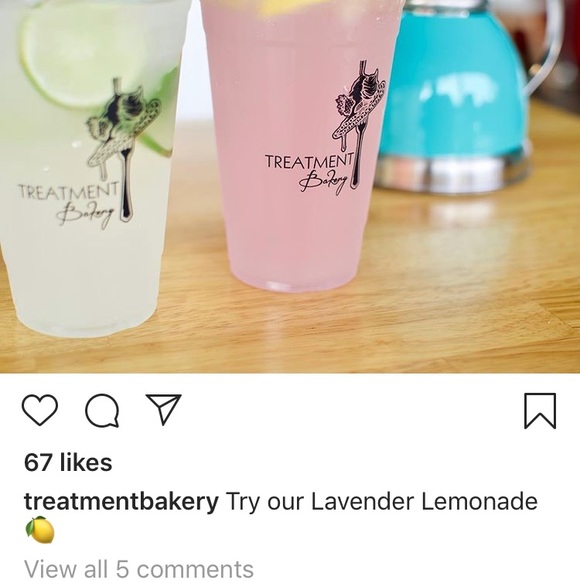Save the post with the bookmark icon

coord(540,411)
